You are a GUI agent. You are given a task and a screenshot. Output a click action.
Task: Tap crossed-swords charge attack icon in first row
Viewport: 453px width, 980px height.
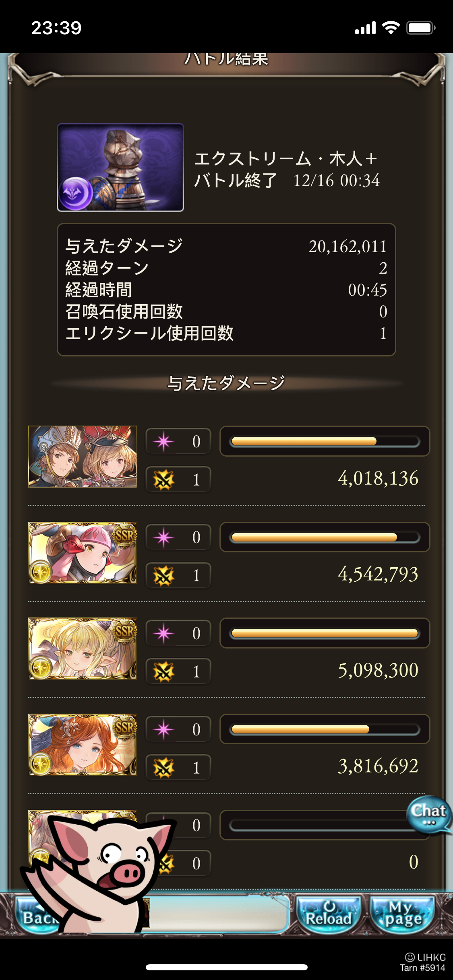coord(163,480)
